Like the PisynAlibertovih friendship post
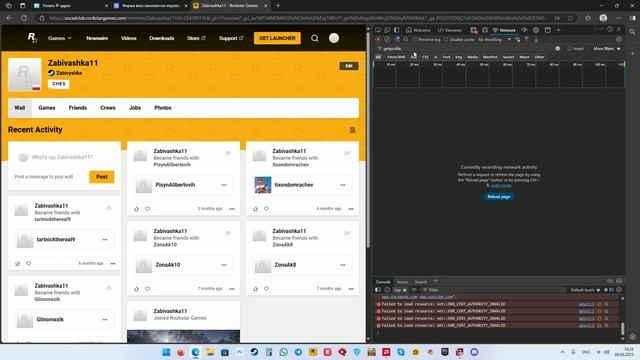Screen dimensions: 640x360 point(136,209)
